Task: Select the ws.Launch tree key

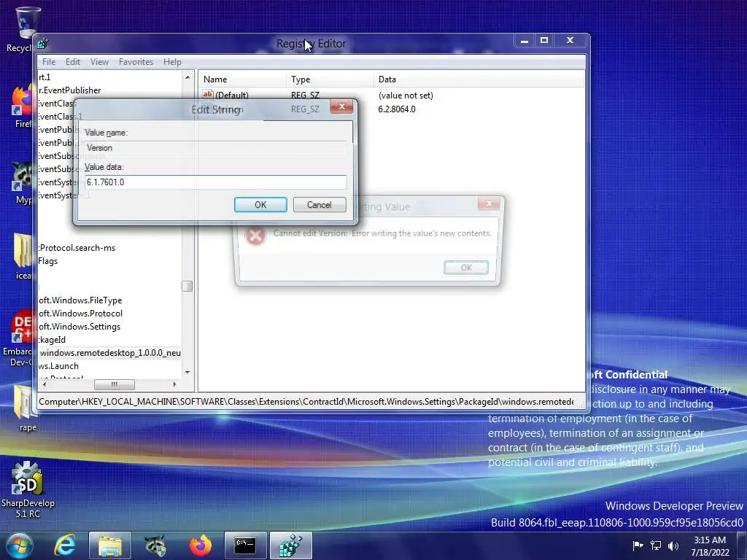Action: [x=58, y=366]
